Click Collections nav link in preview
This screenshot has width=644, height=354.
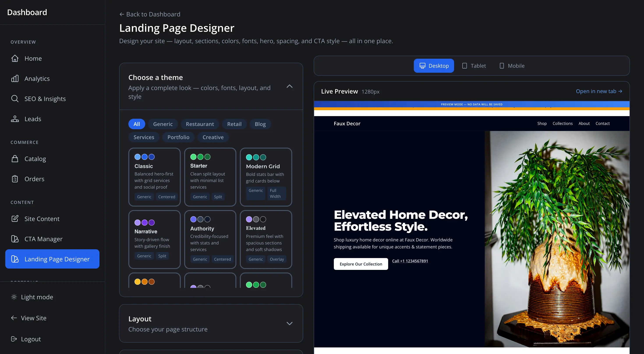pyautogui.click(x=562, y=123)
